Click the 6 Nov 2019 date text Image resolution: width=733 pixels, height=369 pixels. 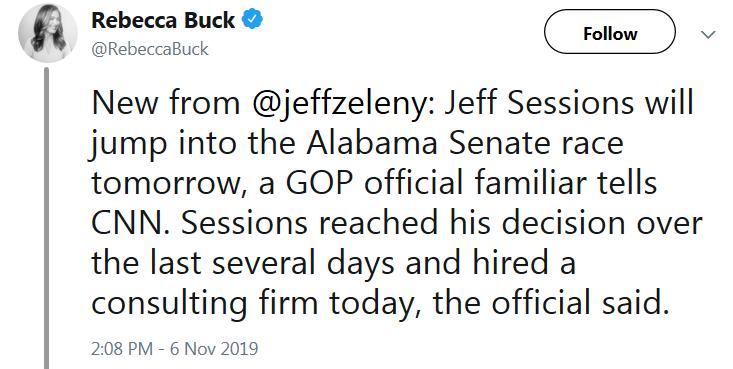click(x=214, y=348)
